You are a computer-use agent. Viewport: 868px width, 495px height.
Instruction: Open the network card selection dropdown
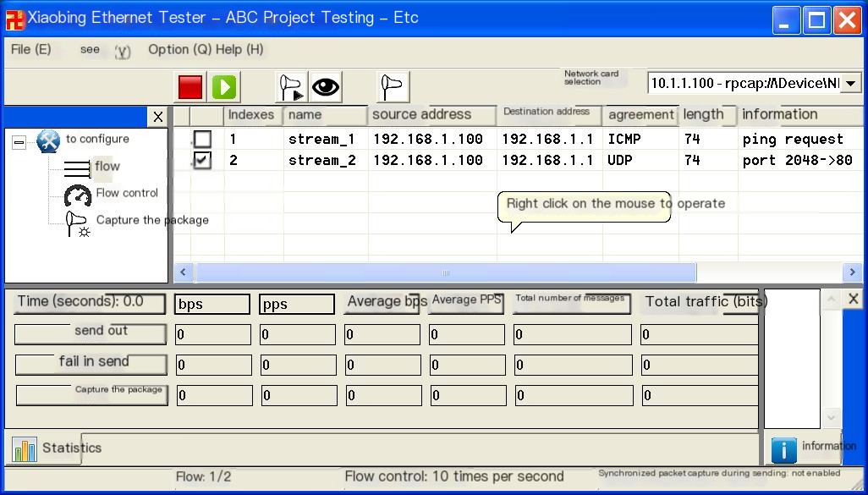click(851, 83)
